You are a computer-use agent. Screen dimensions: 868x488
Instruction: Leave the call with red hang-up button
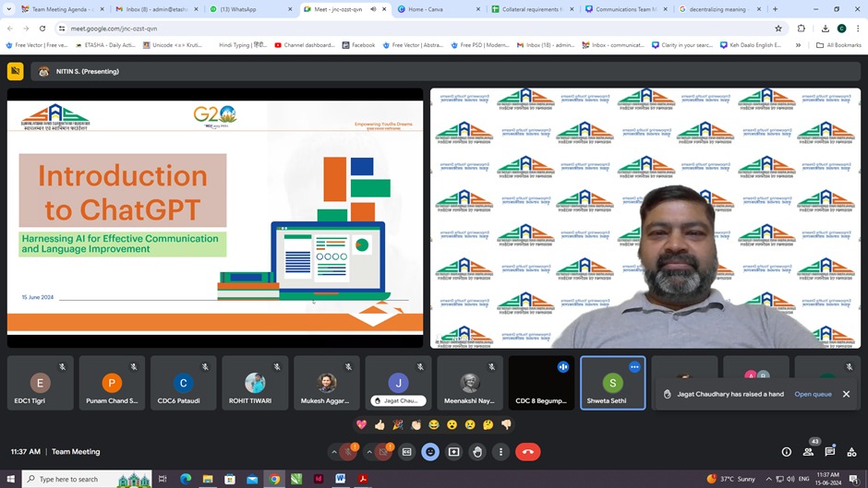pyautogui.click(x=528, y=452)
